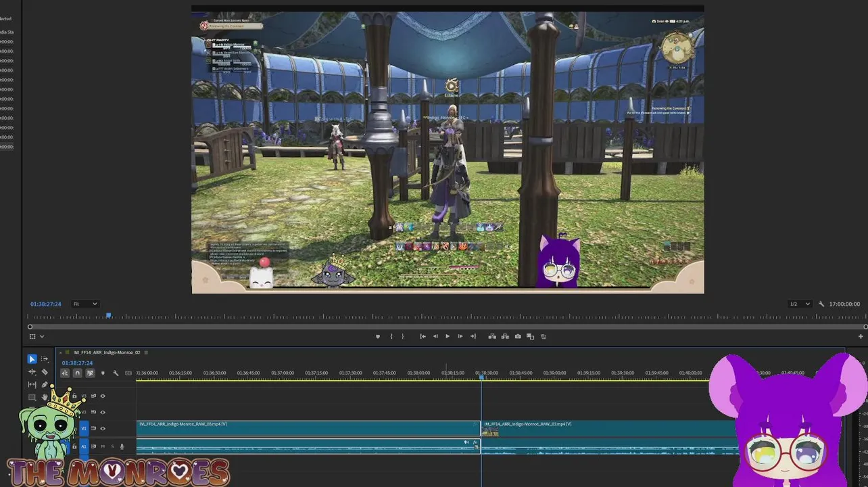Open Comparison View button
This screenshot has width=868, height=487.
tap(531, 336)
